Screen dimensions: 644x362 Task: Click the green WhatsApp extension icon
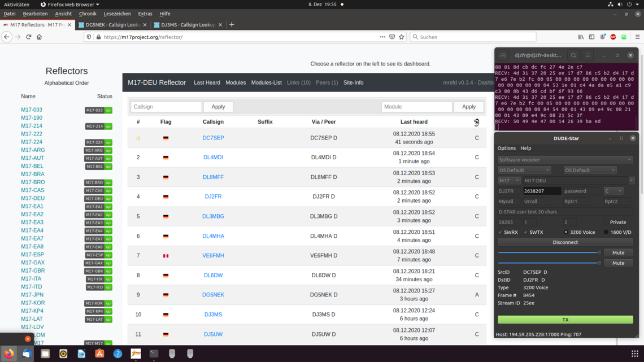pyautogui.click(x=624, y=37)
